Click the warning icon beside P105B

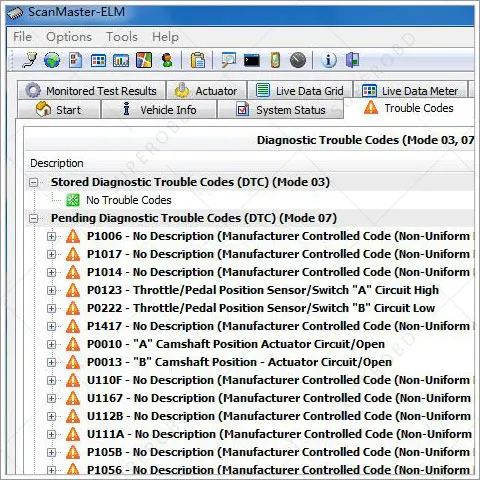(73, 452)
